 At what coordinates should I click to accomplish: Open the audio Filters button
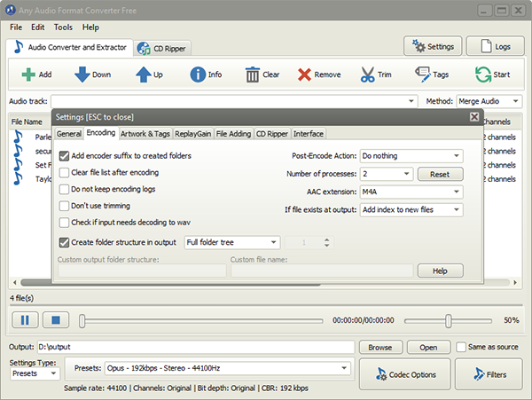[489, 374]
